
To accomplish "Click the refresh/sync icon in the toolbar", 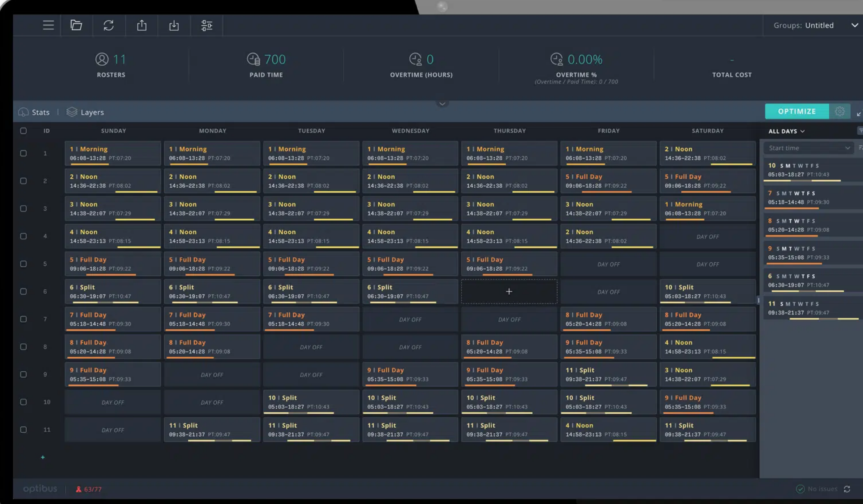I will [109, 25].
